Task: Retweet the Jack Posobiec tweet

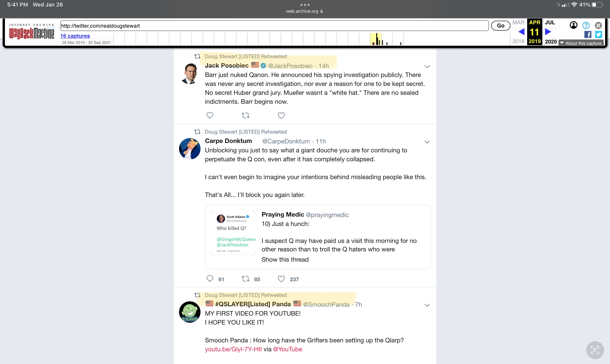Action: 245,115
